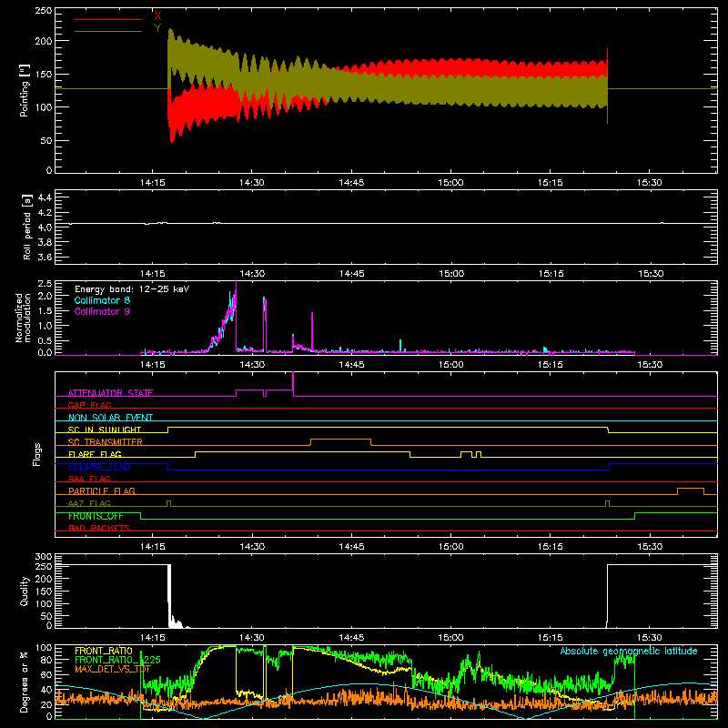Click the SC_TRANSMITTER flag label
This screenshot has height=728, width=728.
click(106, 442)
